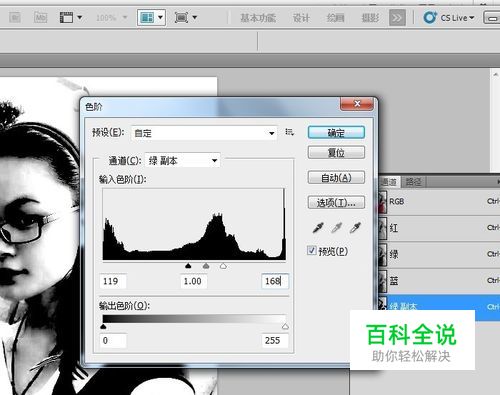Close the 色阶 Levels dialog

[x=357, y=104]
